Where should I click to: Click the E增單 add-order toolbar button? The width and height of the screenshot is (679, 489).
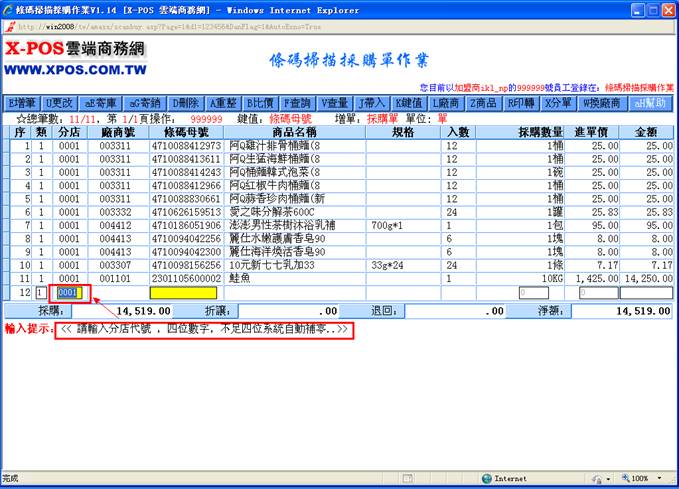22,103
